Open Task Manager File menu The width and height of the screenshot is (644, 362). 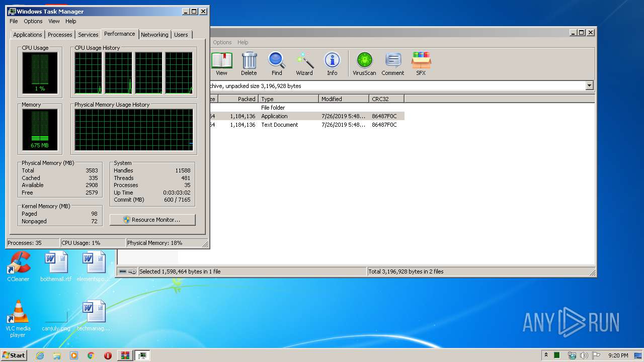[x=14, y=21]
